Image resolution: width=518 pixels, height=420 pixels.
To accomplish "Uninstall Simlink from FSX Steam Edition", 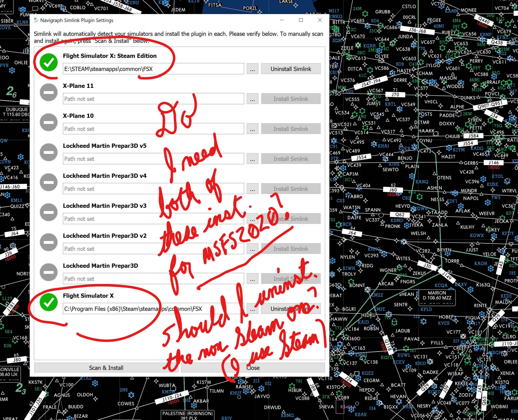I will [291, 69].
